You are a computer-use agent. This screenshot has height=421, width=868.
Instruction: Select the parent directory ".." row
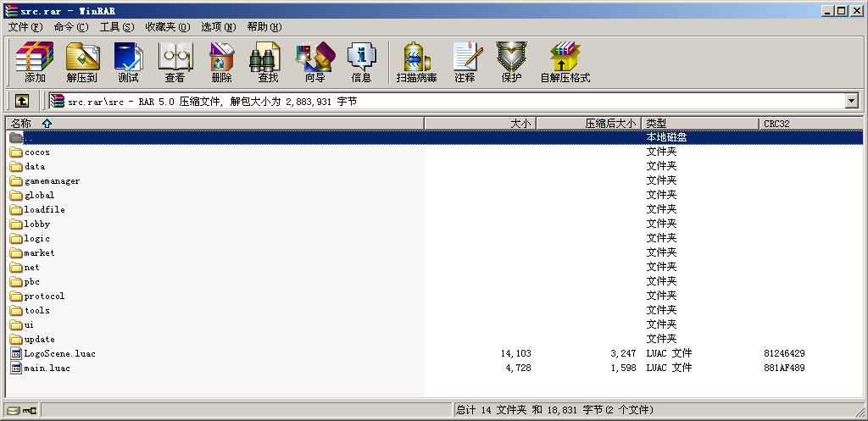tap(435, 137)
